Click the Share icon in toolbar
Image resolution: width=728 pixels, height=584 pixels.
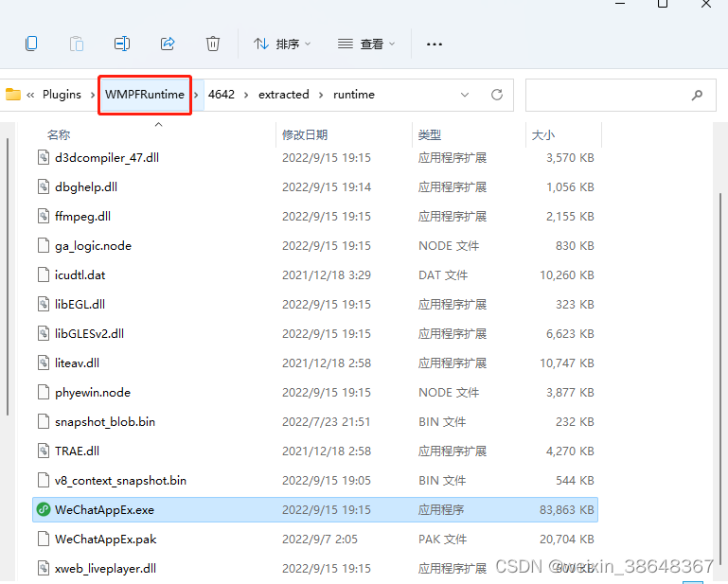pos(168,44)
